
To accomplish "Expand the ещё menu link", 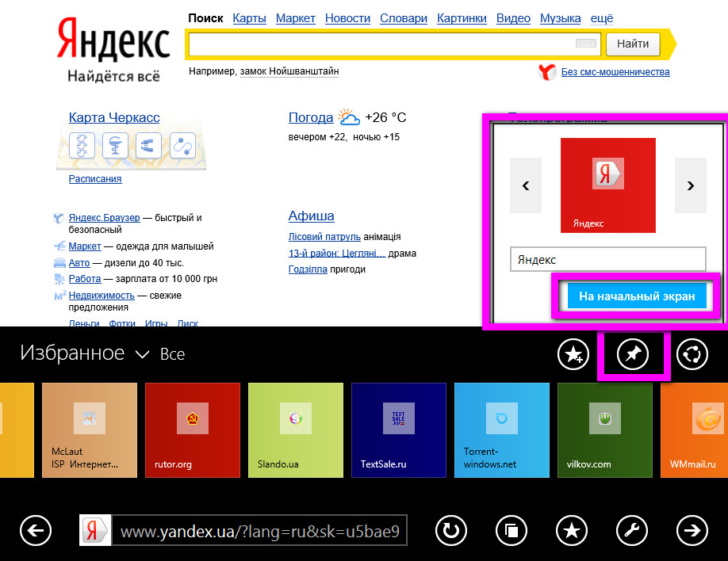I will pyautogui.click(x=602, y=18).
